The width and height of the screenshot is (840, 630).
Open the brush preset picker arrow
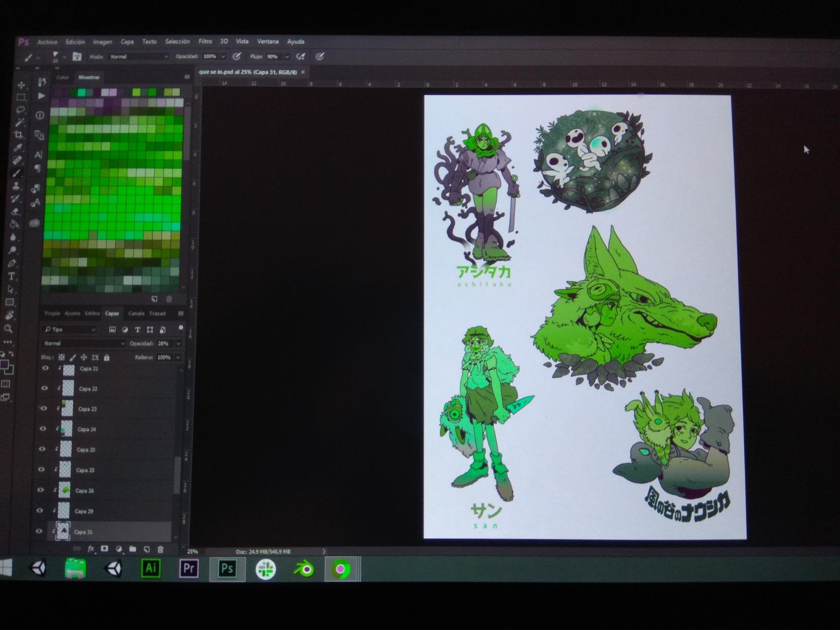64,57
